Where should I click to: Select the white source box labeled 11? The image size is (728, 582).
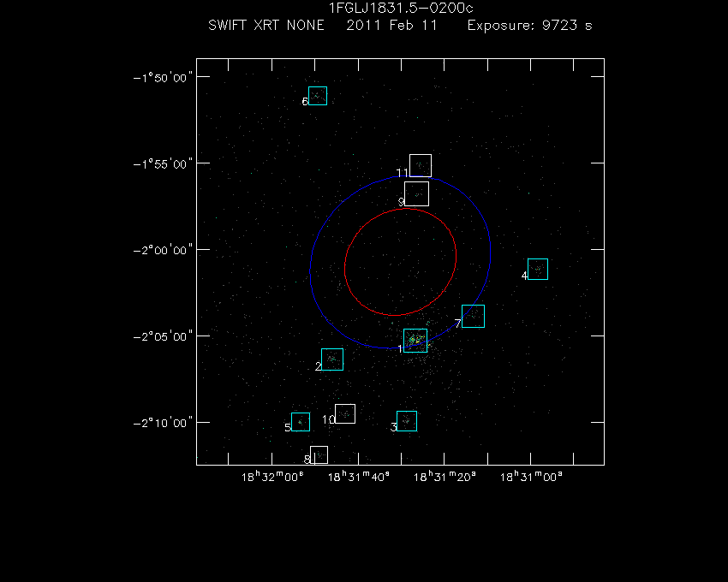click(421, 165)
